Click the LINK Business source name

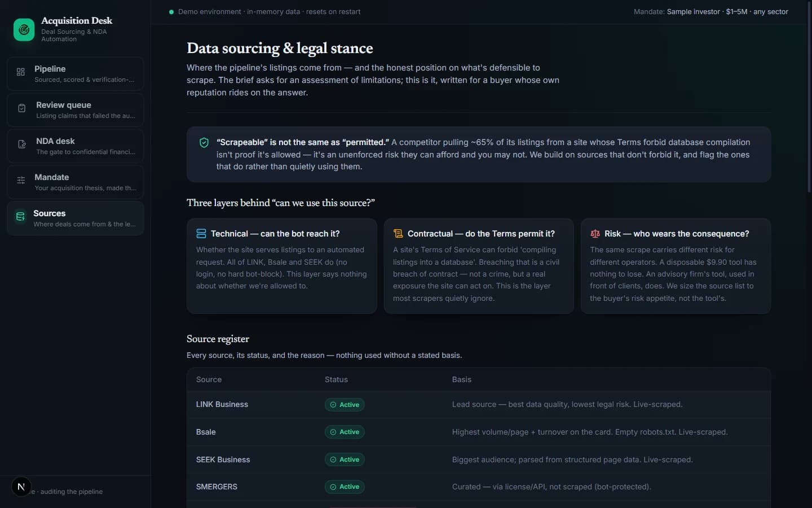pyautogui.click(x=222, y=405)
